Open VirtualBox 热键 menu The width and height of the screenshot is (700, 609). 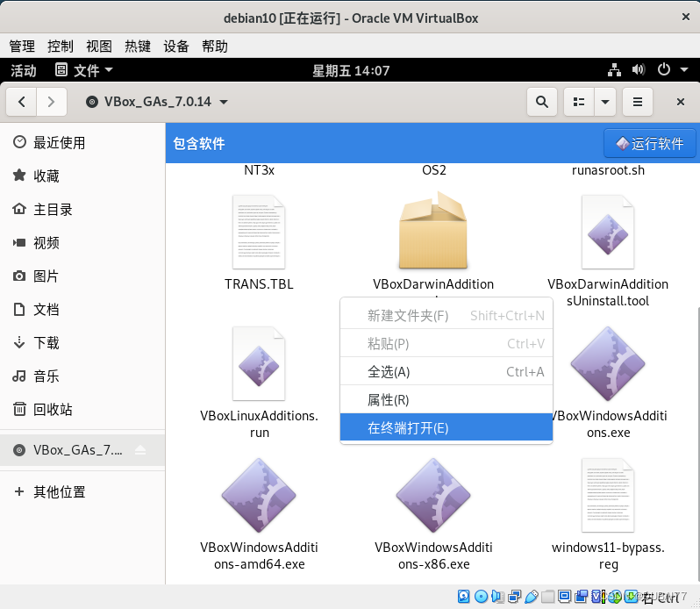click(138, 46)
